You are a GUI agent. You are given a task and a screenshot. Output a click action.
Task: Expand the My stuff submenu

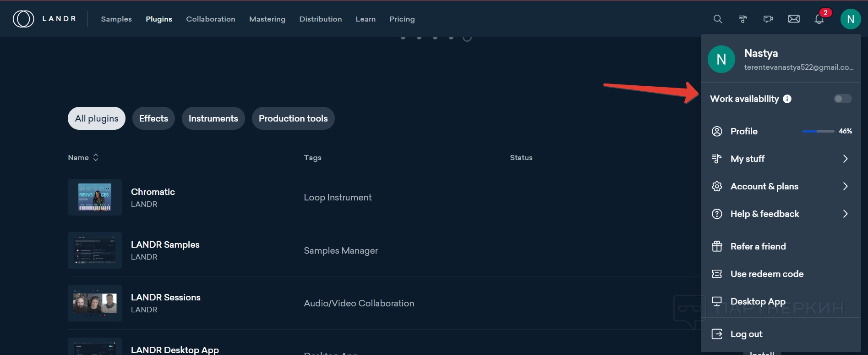(845, 159)
